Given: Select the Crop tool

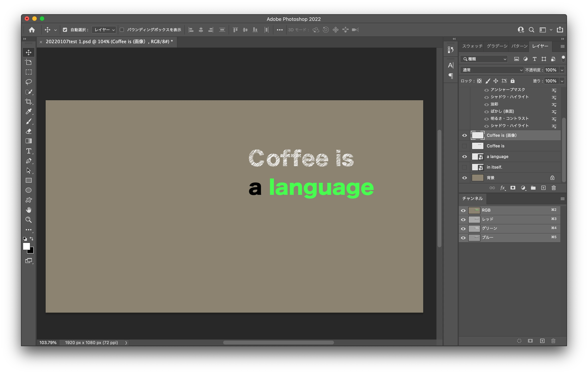Looking at the screenshot, I should [29, 102].
